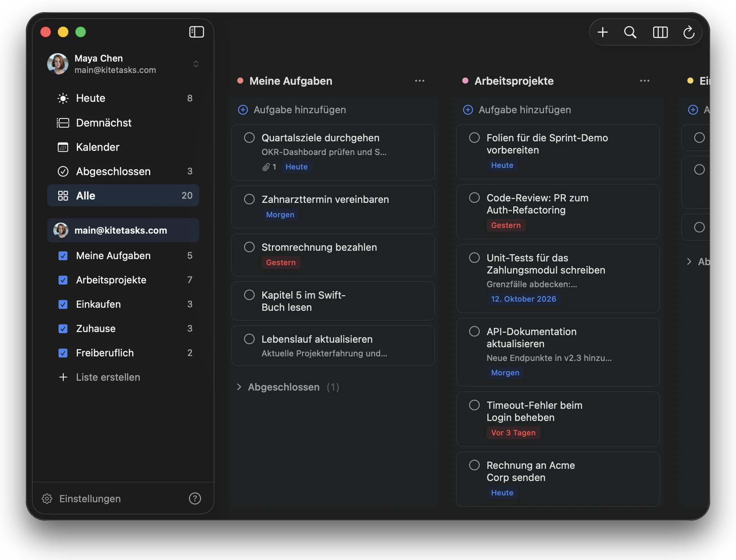Go to the Demnächst view
The image size is (736, 560).
(123, 123)
